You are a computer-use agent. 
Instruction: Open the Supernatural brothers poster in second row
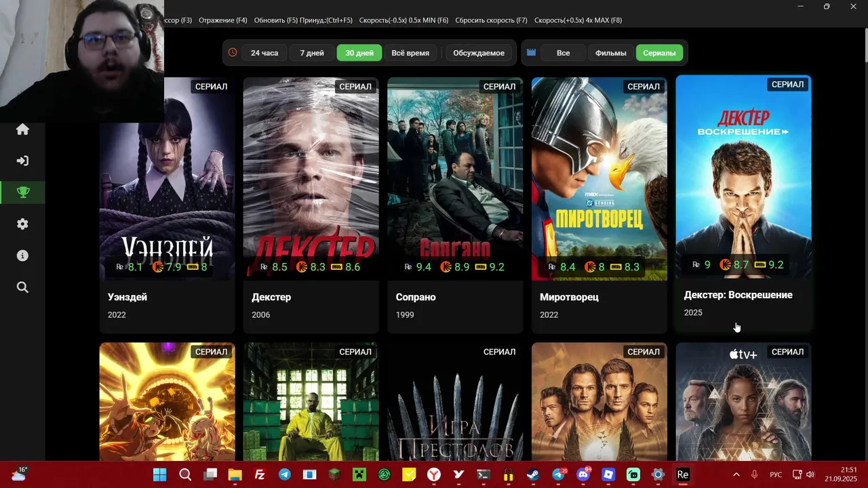[x=599, y=402]
